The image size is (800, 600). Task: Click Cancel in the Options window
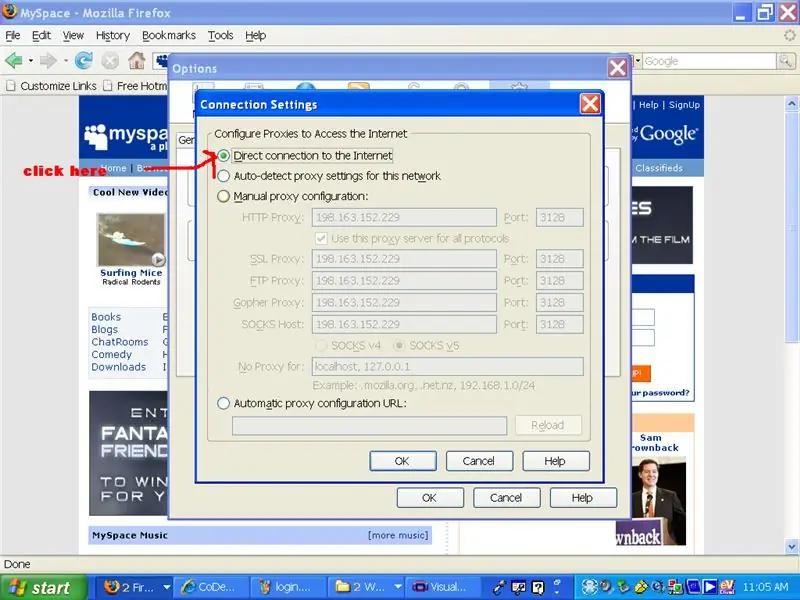[507, 497]
